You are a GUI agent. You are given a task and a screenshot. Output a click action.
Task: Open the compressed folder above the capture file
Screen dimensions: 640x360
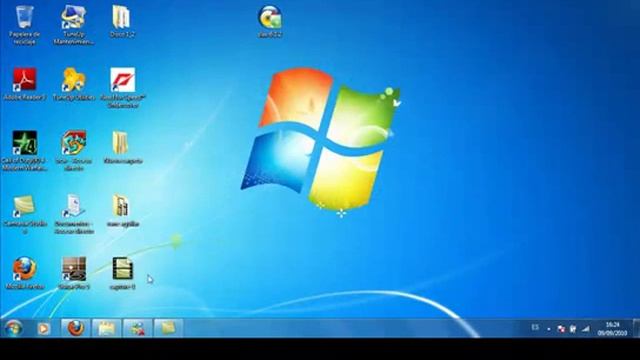click(x=122, y=210)
